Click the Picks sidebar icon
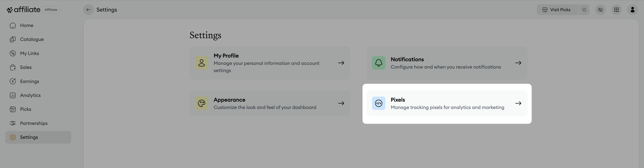The height and width of the screenshot is (168, 644). point(13,109)
